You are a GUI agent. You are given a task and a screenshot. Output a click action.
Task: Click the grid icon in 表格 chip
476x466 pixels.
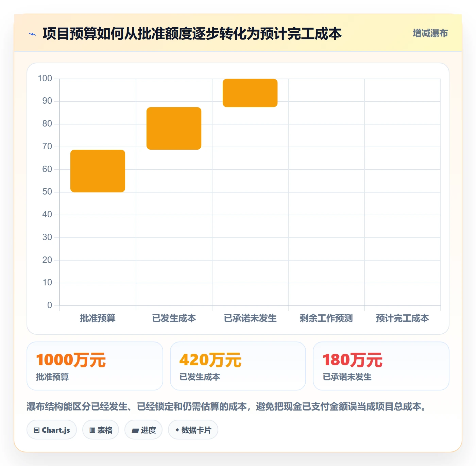(92, 430)
